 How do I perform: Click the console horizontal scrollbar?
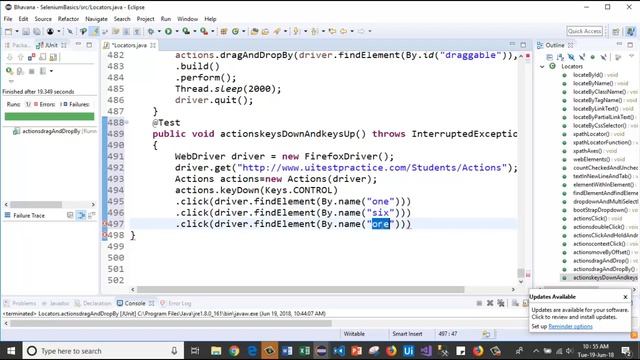(171, 324)
